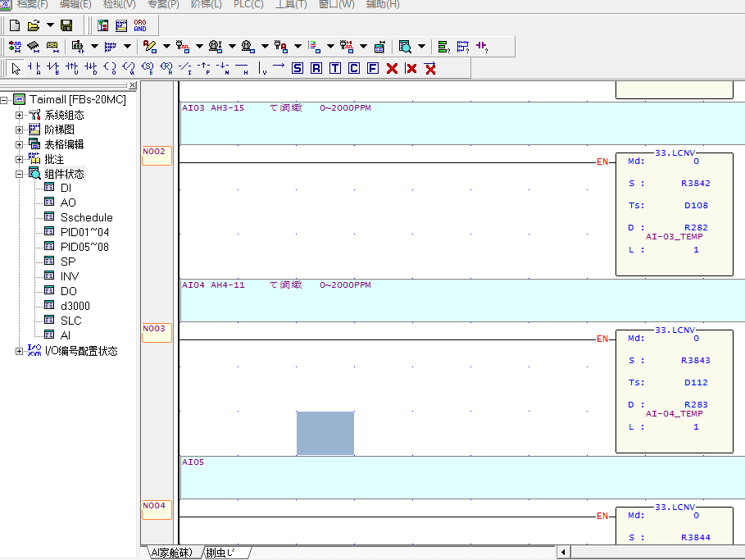Toggle the ORG/AND view icon
The width and height of the screenshot is (745, 560).
[140, 25]
